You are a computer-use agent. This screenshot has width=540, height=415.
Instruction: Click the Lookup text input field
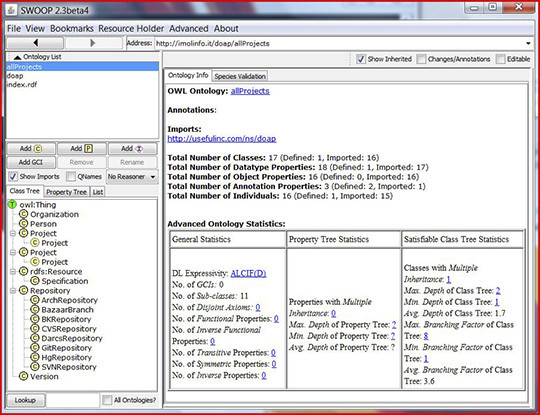73,400
